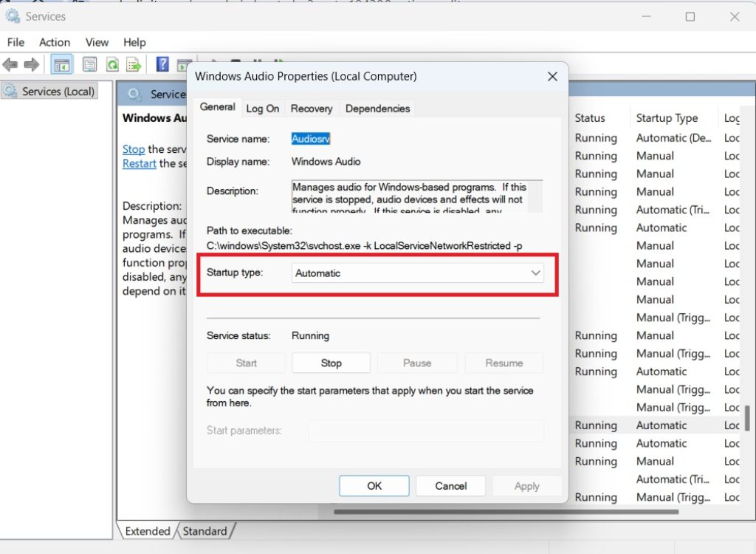This screenshot has height=554, width=756.
Task: Click the green Refresh toolbar icon
Action: 112,64
